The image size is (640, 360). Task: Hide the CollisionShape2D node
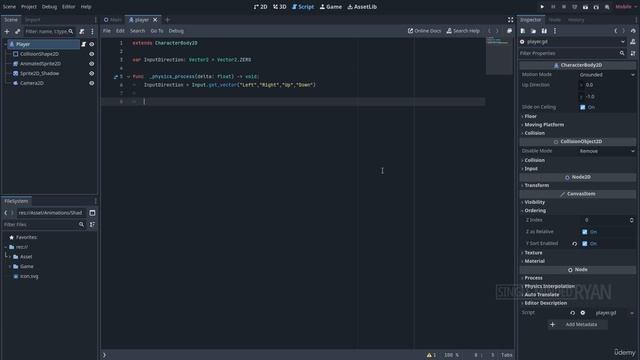pyautogui.click(x=91, y=54)
